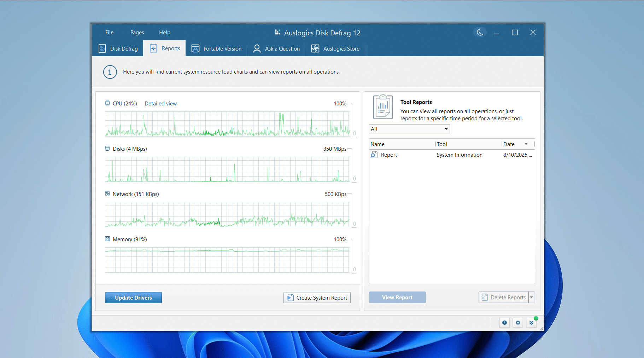
Task: Switch to the Portable Version tab
Action: 217,48
